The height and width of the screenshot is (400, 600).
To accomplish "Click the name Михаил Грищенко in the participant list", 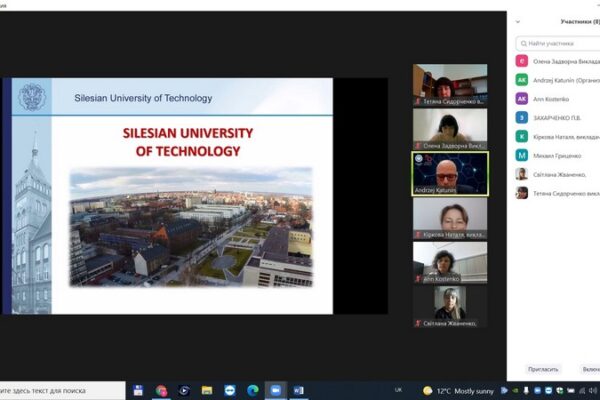I will click(557, 156).
